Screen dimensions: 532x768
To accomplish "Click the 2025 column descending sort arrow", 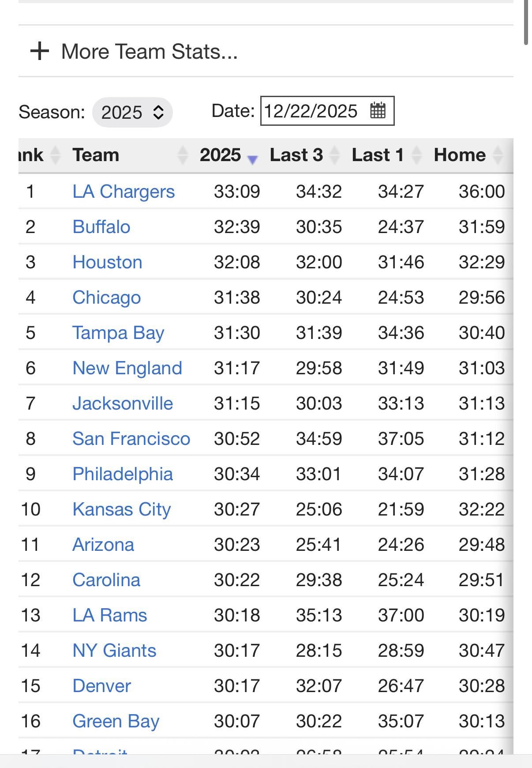I will click(252, 159).
